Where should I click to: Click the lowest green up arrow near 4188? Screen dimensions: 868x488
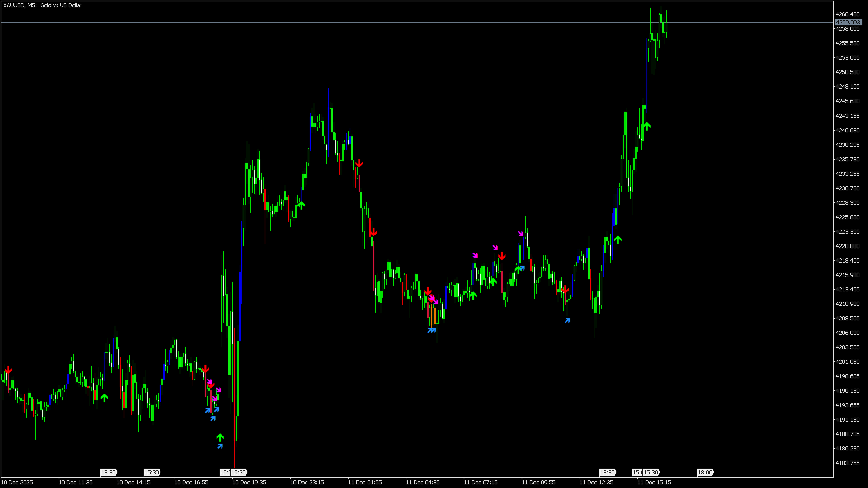coord(220,437)
